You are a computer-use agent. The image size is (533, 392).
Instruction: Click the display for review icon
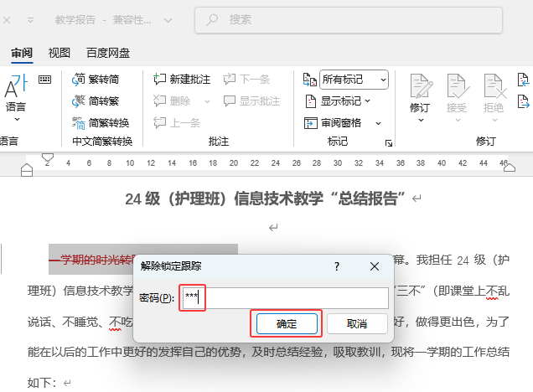coord(309,80)
